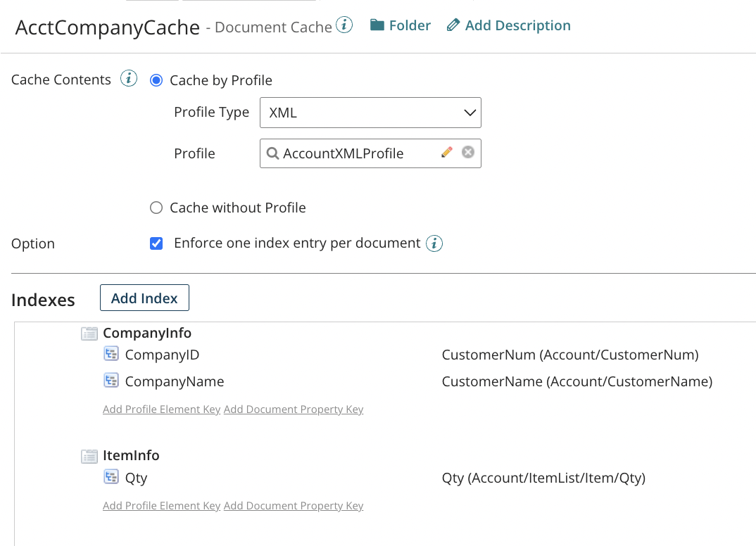Screen dimensions: 756x546
Task: Open the Folder icon beside AcctCompanyCache
Action: (x=379, y=25)
